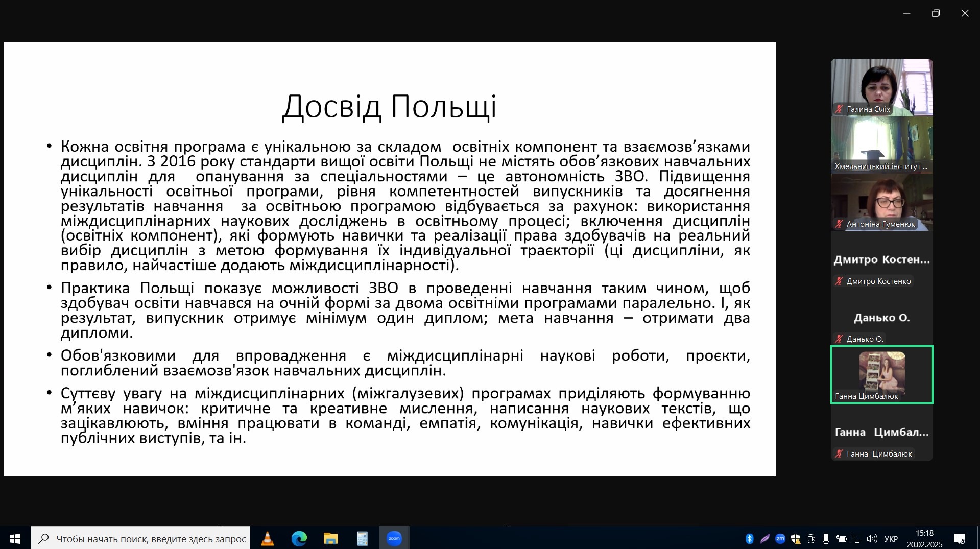Image resolution: width=980 pixels, height=549 pixels.
Task: Click the muted mic icon beside Галина Оліх
Action: click(x=839, y=109)
